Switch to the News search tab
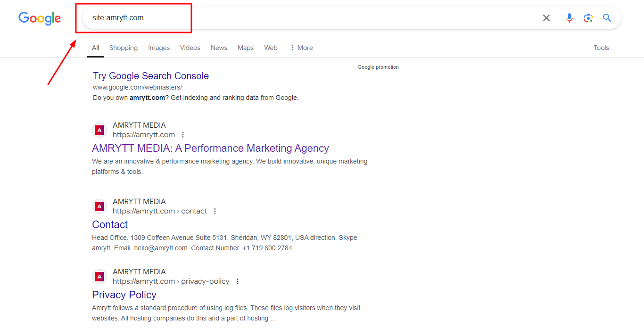644x328 pixels. (219, 48)
